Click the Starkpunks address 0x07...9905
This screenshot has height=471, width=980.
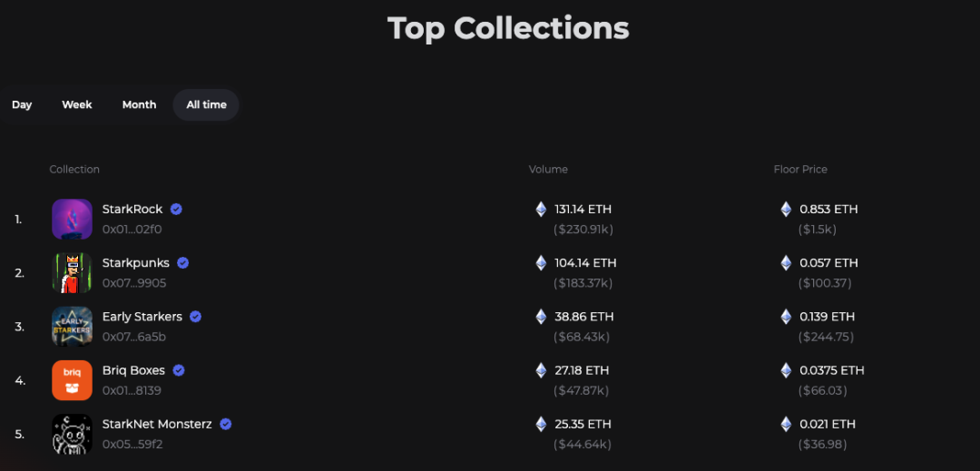[134, 283]
